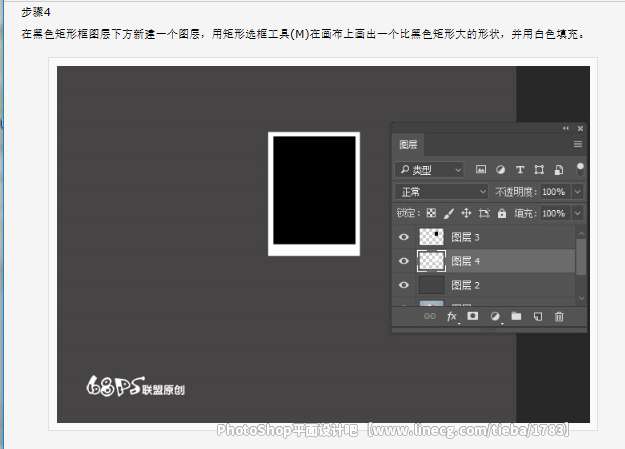Click layers list scrollbar thumb

pos(581,257)
